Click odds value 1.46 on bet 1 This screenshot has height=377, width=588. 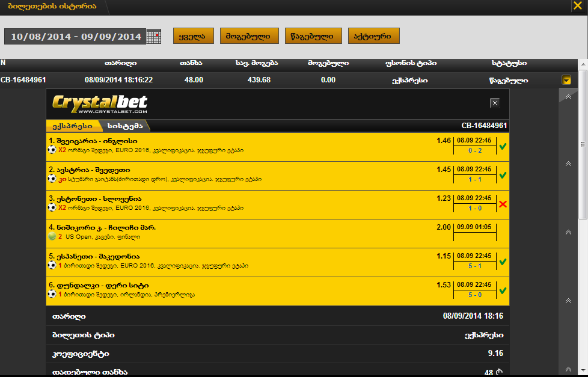point(444,141)
